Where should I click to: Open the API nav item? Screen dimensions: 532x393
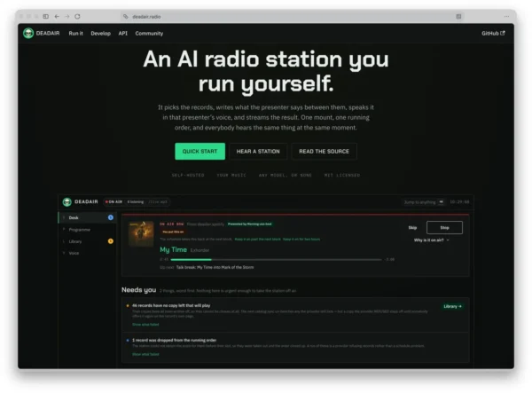pyautogui.click(x=123, y=33)
